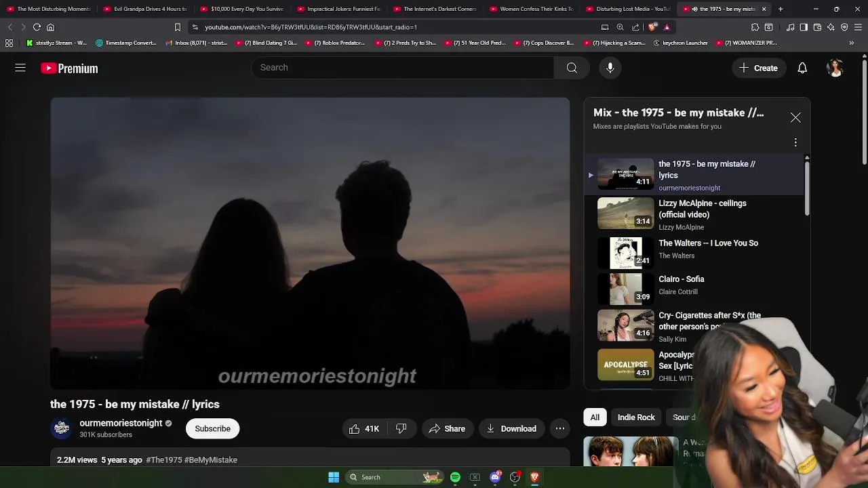Image resolution: width=868 pixels, height=488 pixels.
Task: Open the notifications bell
Action: (802, 68)
